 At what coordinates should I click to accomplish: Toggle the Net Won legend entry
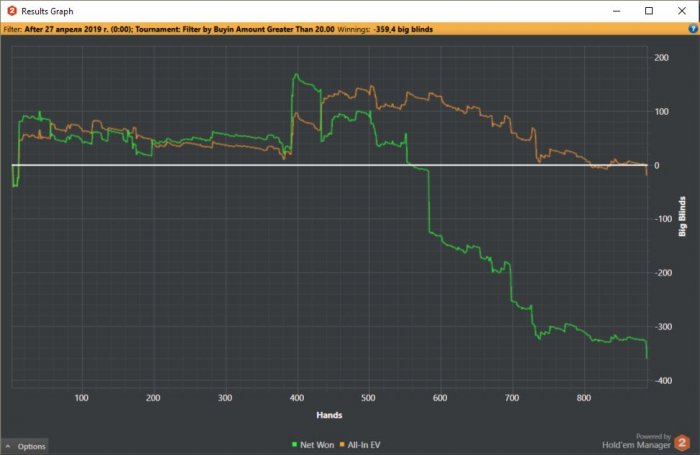pyautogui.click(x=312, y=445)
